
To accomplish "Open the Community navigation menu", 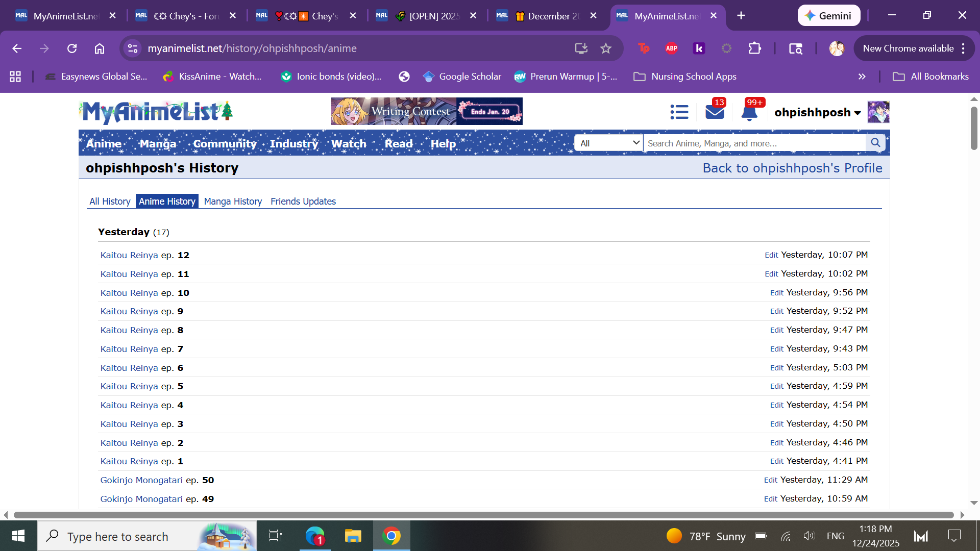I will click(x=225, y=144).
